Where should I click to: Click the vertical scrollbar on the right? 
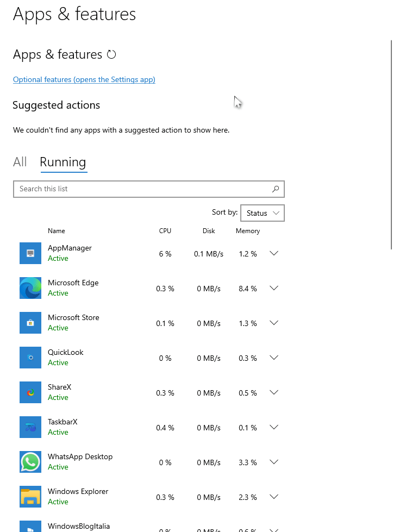[x=391, y=145]
